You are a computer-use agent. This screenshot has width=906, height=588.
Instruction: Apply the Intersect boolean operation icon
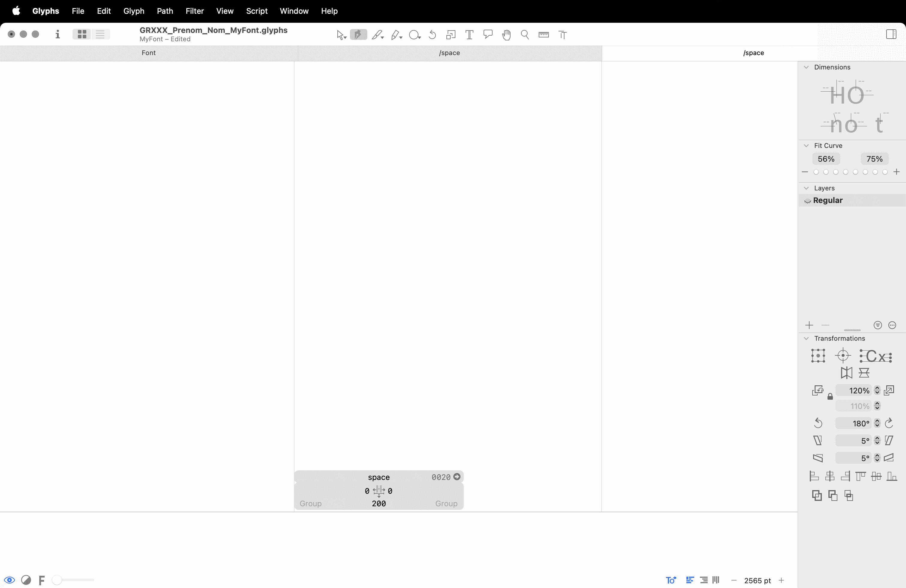point(848,495)
